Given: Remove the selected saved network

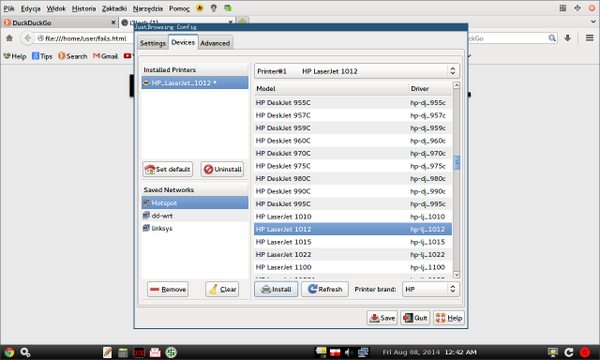Looking at the screenshot, I should coord(168,289).
